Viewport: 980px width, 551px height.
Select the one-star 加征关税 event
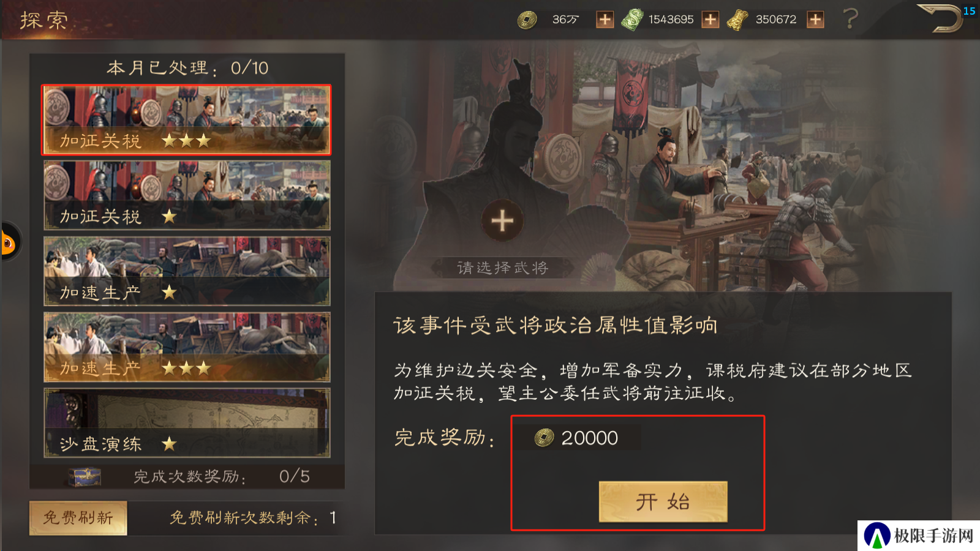(187, 195)
